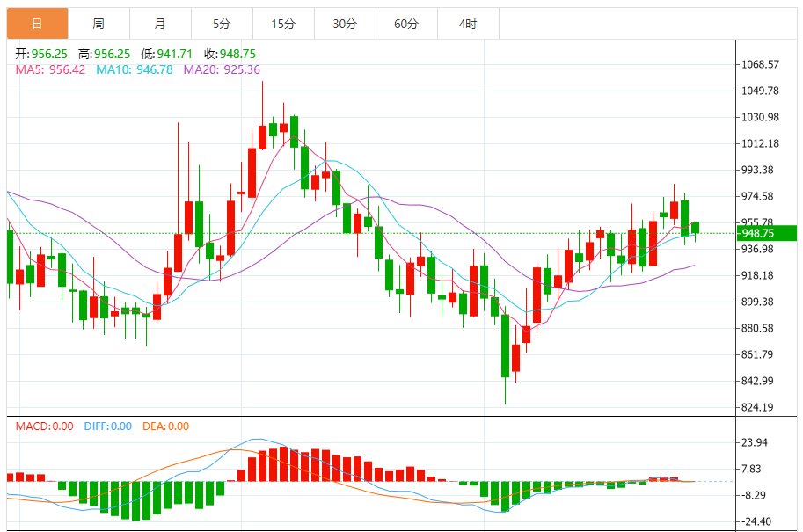803x532 pixels.
Task: Click the DEA:0.00 indicator label
Action: (x=166, y=426)
